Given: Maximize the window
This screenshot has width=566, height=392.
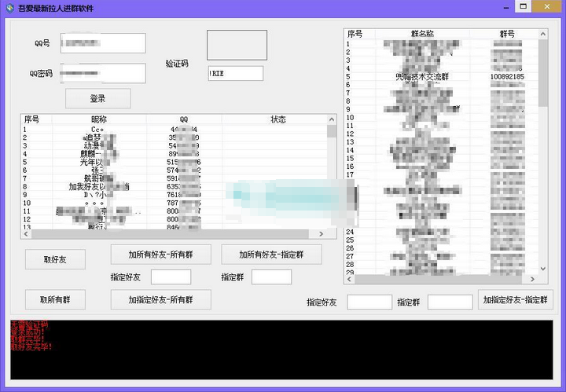Looking at the screenshot, I should coord(523,6).
